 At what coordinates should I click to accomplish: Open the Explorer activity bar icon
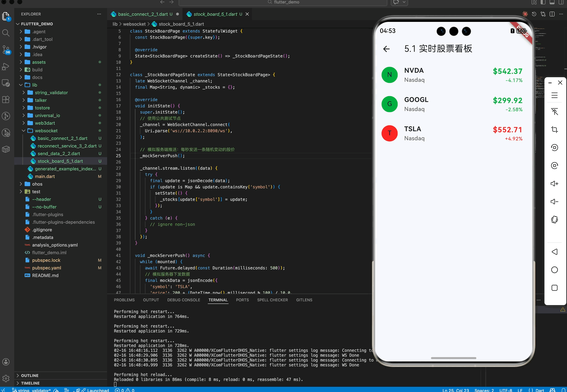(6, 16)
